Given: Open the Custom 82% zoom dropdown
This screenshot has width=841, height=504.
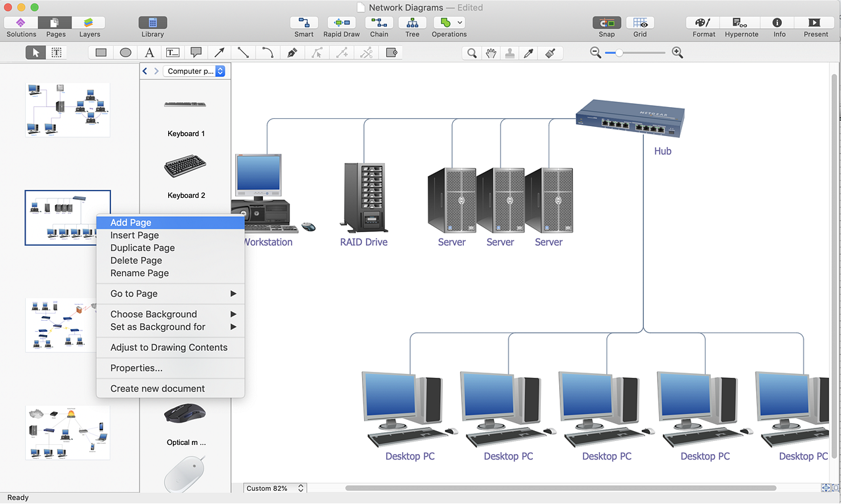Looking at the screenshot, I should tap(275, 488).
